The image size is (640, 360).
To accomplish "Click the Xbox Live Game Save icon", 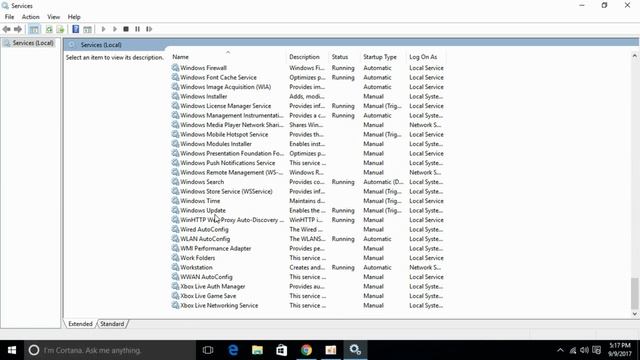I will tap(175, 296).
